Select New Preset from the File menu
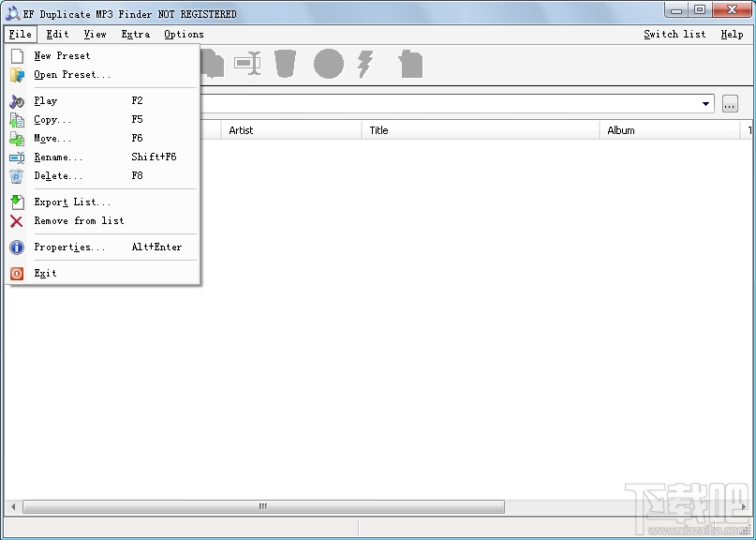The height and width of the screenshot is (540, 756). [62, 55]
